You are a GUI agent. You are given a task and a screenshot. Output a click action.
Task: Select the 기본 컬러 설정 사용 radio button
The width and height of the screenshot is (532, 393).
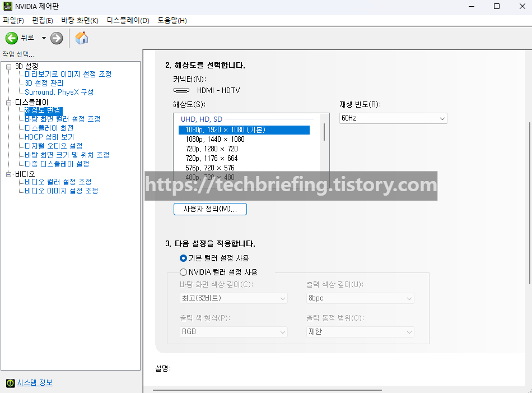pyautogui.click(x=183, y=257)
